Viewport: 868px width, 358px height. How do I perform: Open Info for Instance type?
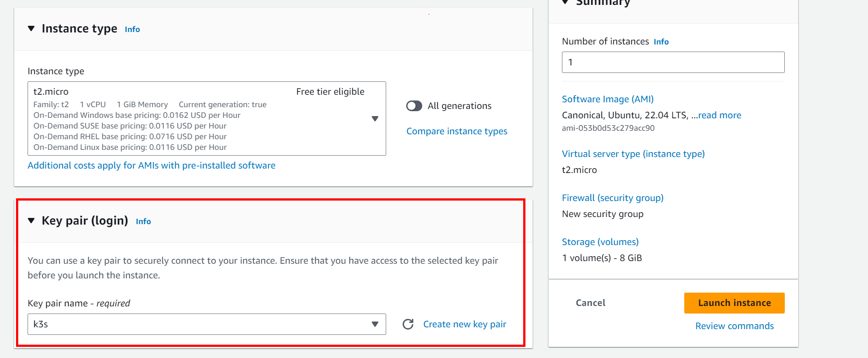pos(132,29)
